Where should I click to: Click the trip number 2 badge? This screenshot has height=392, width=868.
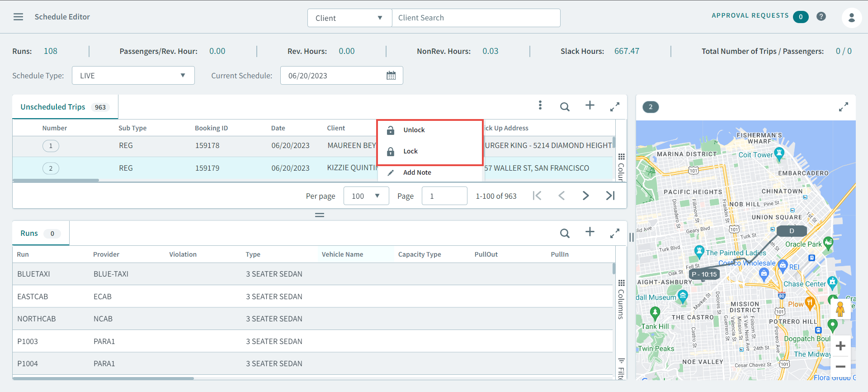pos(51,168)
